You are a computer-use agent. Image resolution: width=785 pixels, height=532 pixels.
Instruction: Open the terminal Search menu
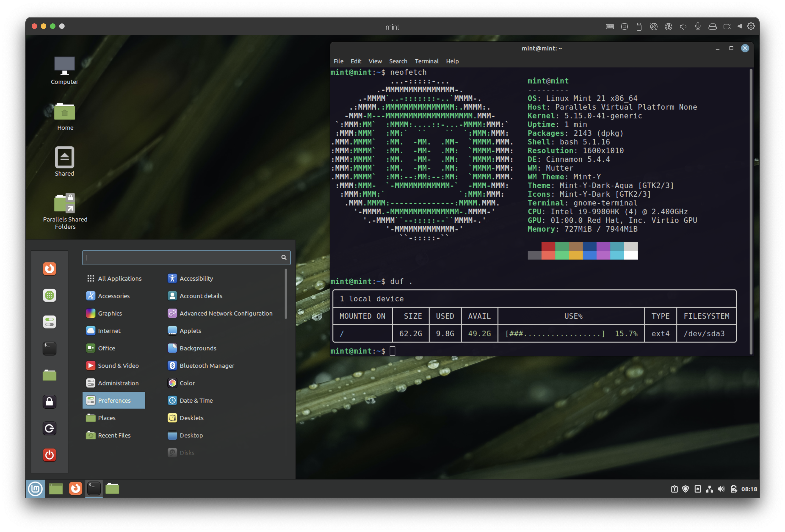pos(398,61)
